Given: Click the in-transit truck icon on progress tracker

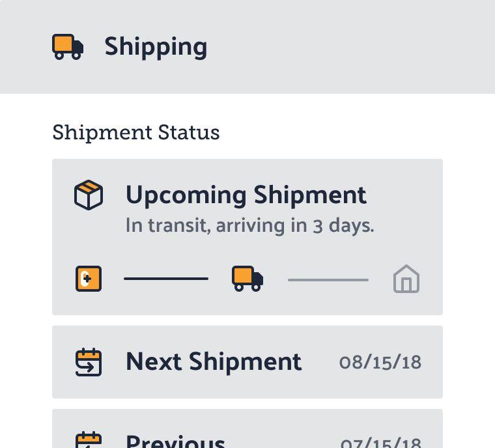Looking at the screenshot, I should point(247,279).
